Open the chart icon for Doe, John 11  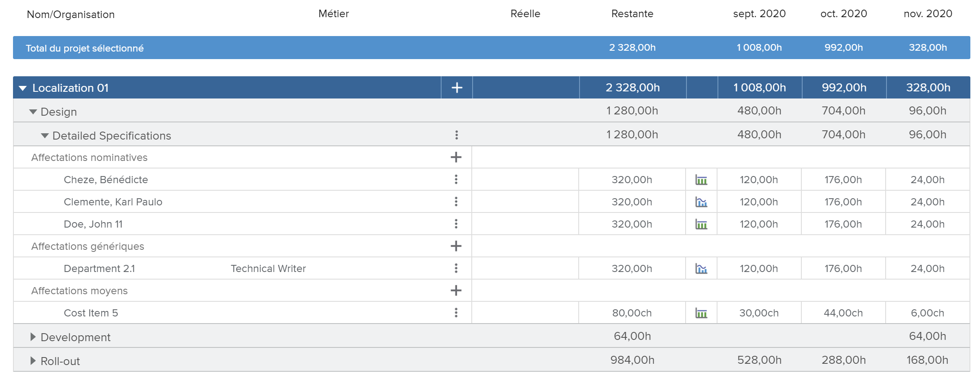[x=701, y=224]
